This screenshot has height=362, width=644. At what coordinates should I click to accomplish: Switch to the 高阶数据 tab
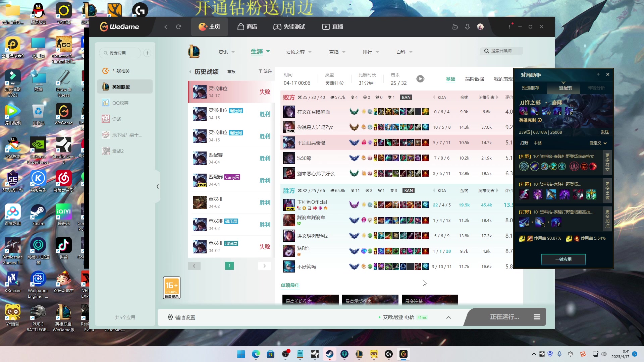(x=475, y=79)
